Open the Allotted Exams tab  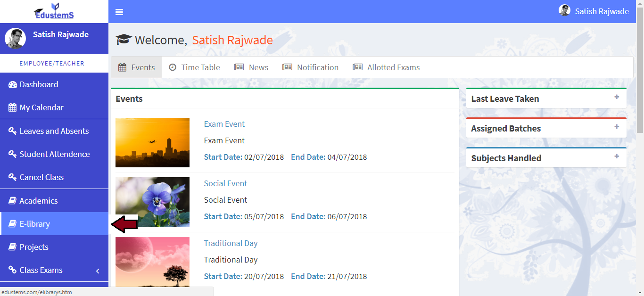[x=386, y=67]
